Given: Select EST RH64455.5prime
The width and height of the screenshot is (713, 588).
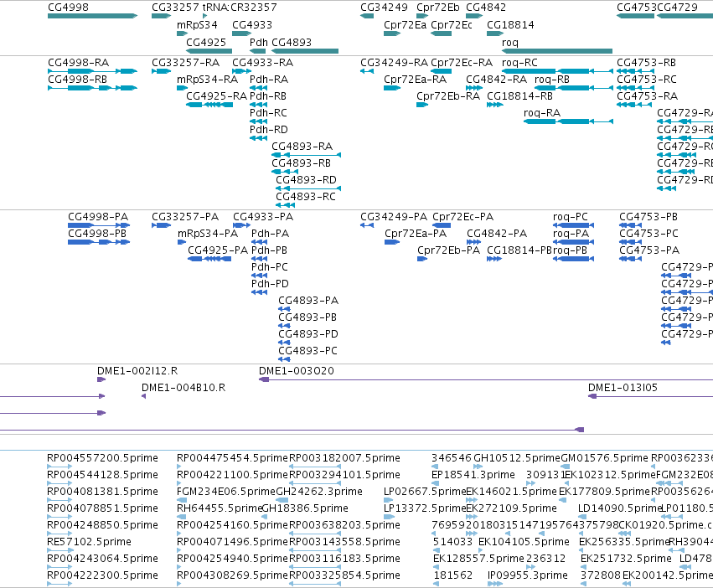Looking at the screenshot, I should click(x=220, y=508).
